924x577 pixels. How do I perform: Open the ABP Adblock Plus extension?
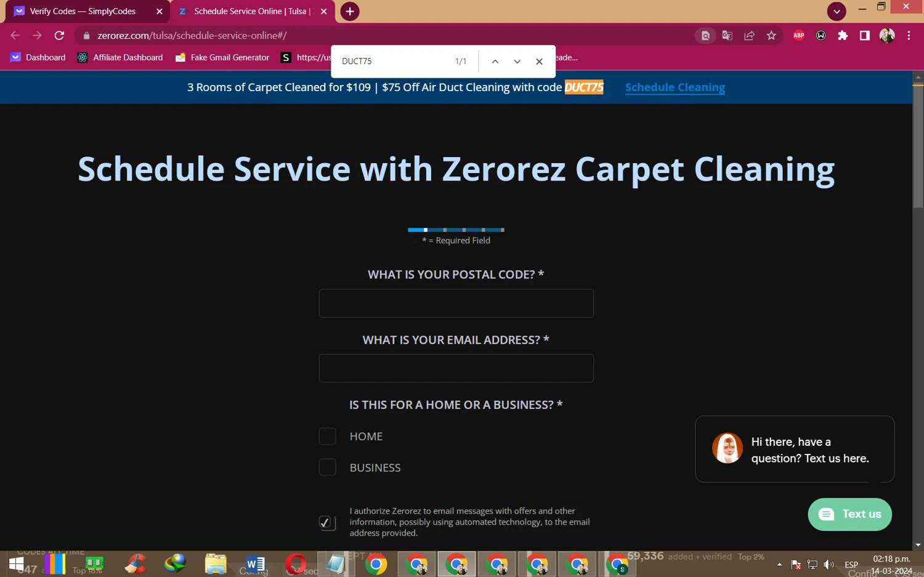pos(799,36)
